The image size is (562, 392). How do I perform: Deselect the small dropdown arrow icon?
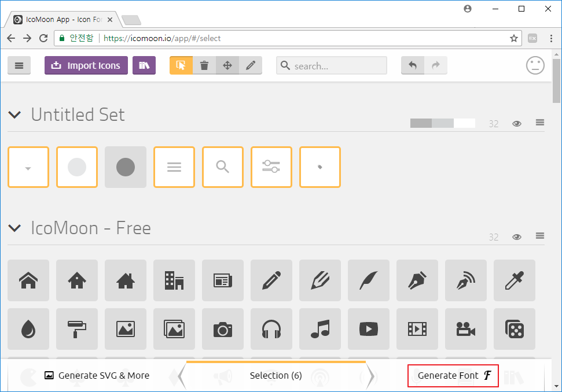pyautogui.click(x=28, y=167)
